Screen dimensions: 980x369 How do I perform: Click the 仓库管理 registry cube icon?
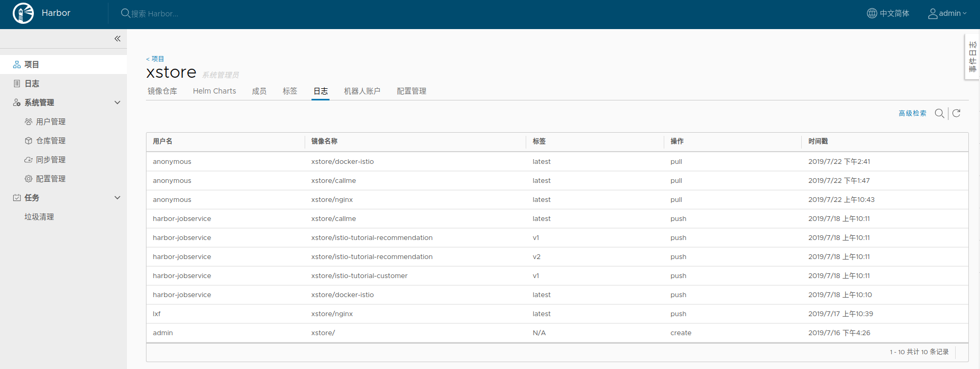(29, 141)
